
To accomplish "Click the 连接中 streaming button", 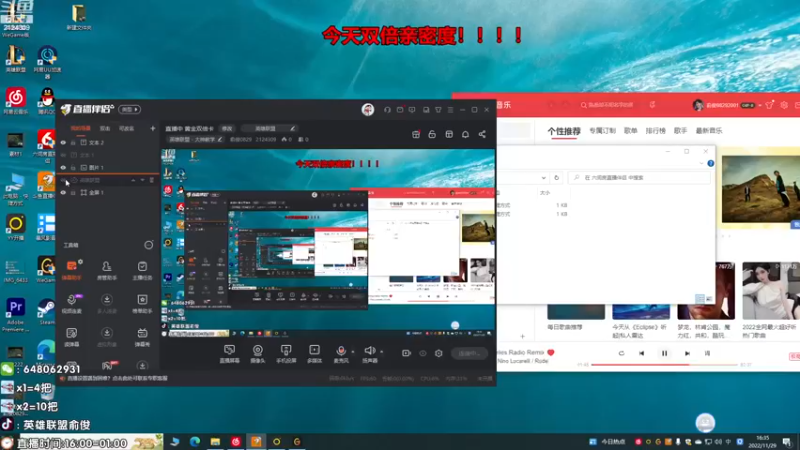I will coord(469,353).
